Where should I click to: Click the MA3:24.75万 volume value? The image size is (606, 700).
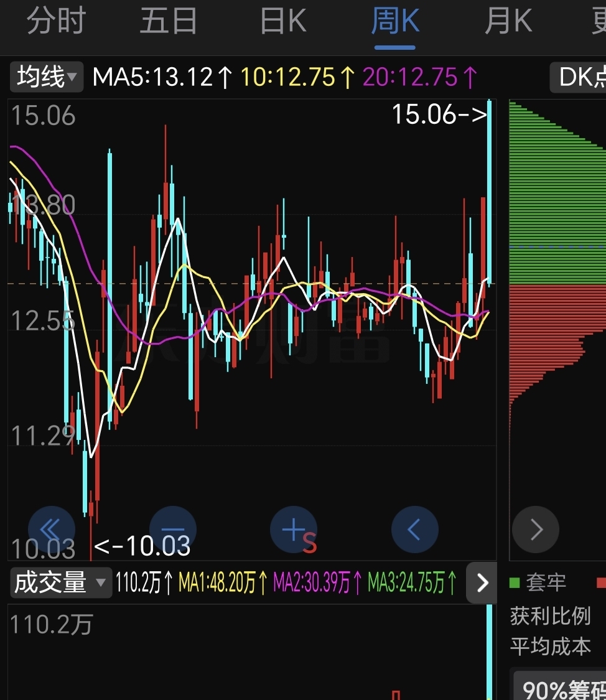[x=413, y=582]
